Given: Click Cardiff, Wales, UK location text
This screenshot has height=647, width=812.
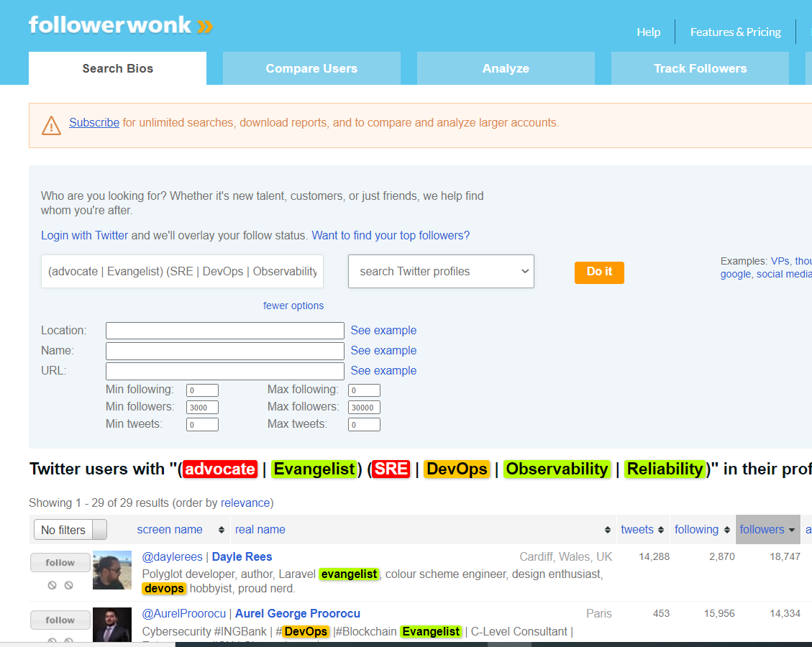Looking at the screenshot, I should coord(565,557).
